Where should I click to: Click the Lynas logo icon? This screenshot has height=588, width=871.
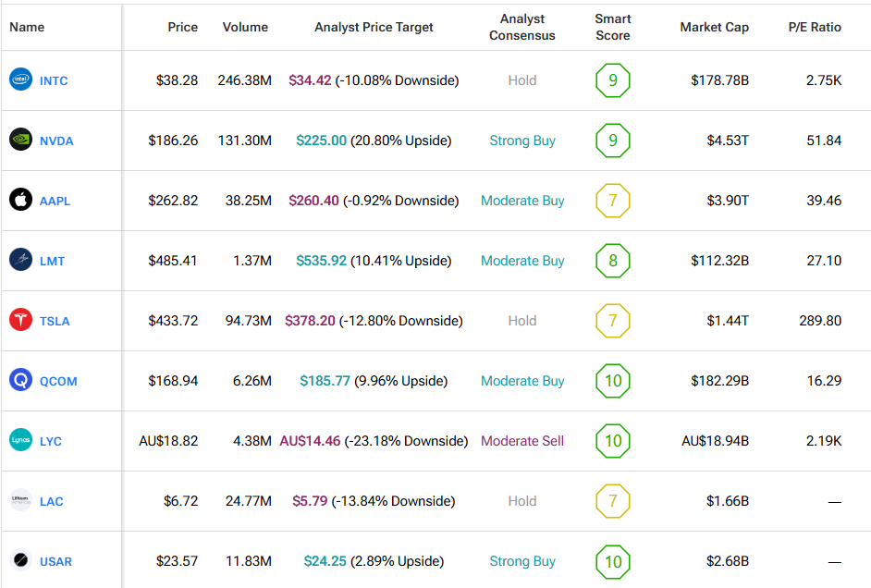point(20,441)
